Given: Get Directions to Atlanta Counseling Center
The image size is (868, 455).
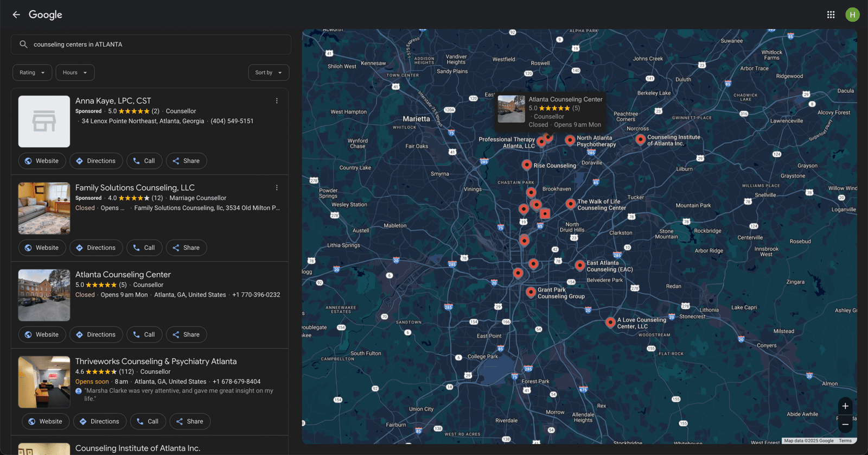Looking at the screenshot, I should [x=96, y=334].
